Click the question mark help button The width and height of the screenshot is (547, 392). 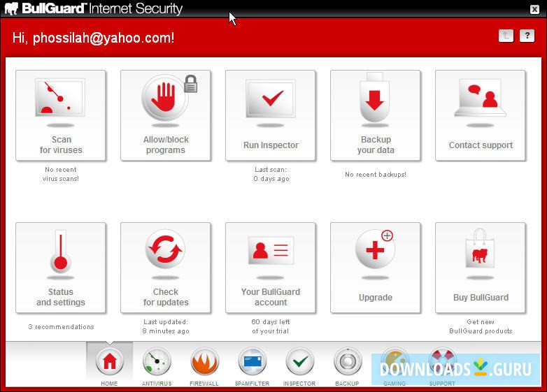tap(527, 35)
